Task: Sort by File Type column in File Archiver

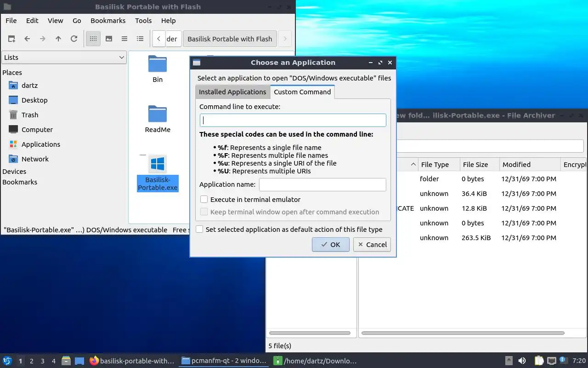Action: click(439, 165)
